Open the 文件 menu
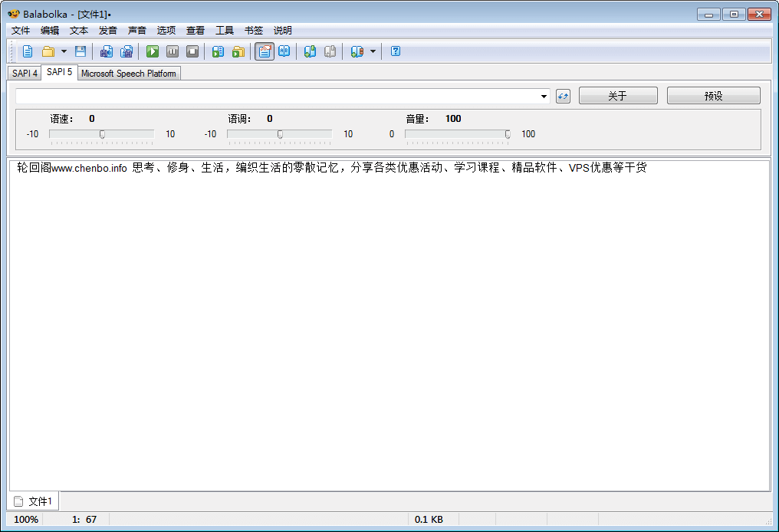Image resolution: width=779 pixels, height=532 pixels. [x=21, y=31]
